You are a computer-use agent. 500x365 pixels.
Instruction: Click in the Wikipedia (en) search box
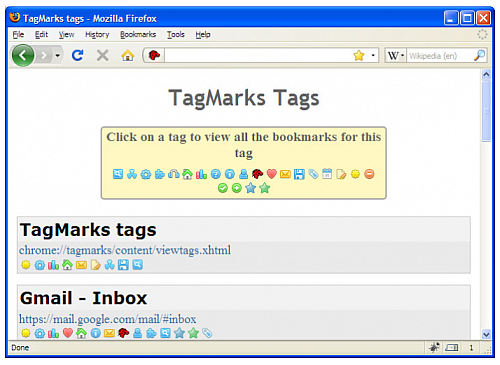(439, 56)
